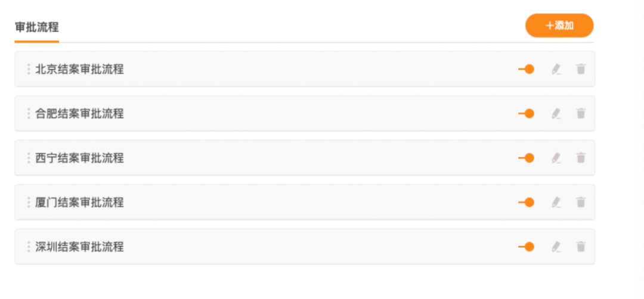The image size is (644, 299).
Task: Edit the 深圳结案审批流程 entry
Action: coord(556,247)
